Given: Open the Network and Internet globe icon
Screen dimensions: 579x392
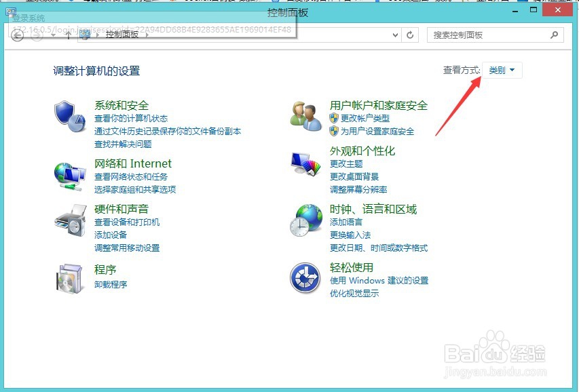Looking at the screenshot, I should click(x=70, y=177).
